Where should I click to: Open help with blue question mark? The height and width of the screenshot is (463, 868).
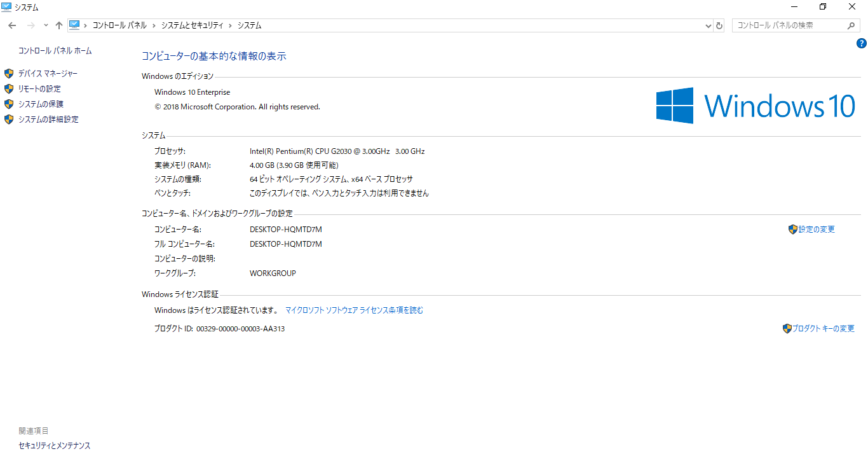click(x=862, y=43)
